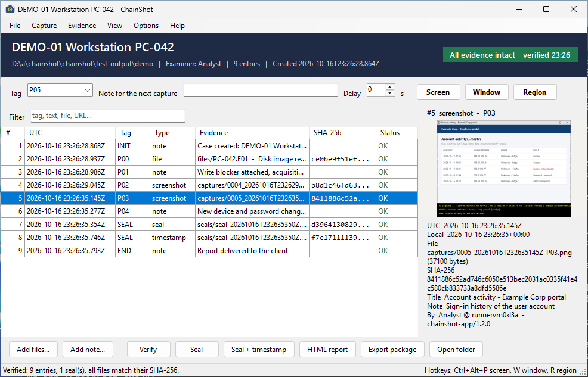Select the seal row with hash d3964130829

(x=209, y=225)
